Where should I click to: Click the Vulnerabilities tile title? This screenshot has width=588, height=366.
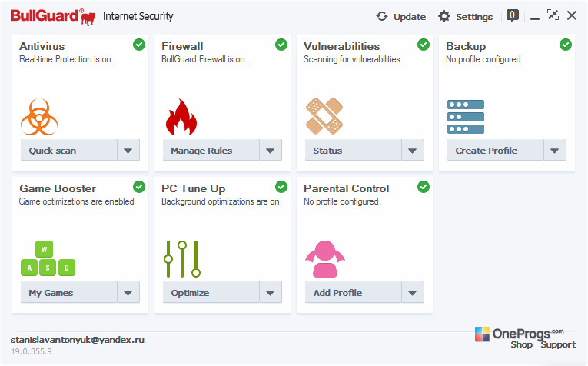(x=341, y=46)
